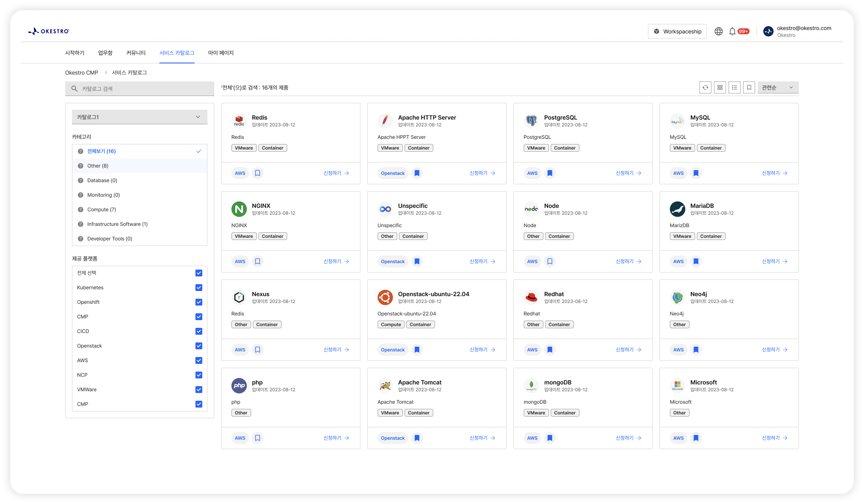
Task: Click the help icon beside Other category
Action: click(81, 166)
